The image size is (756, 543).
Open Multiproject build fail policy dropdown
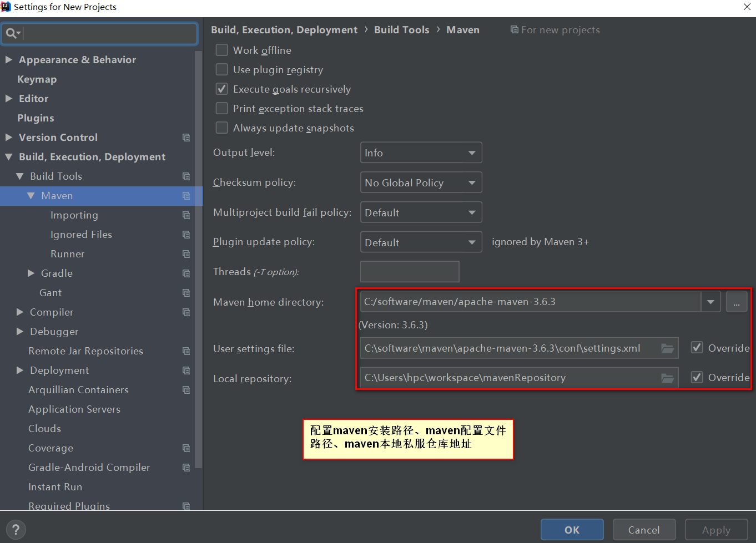tap(421, 212)
